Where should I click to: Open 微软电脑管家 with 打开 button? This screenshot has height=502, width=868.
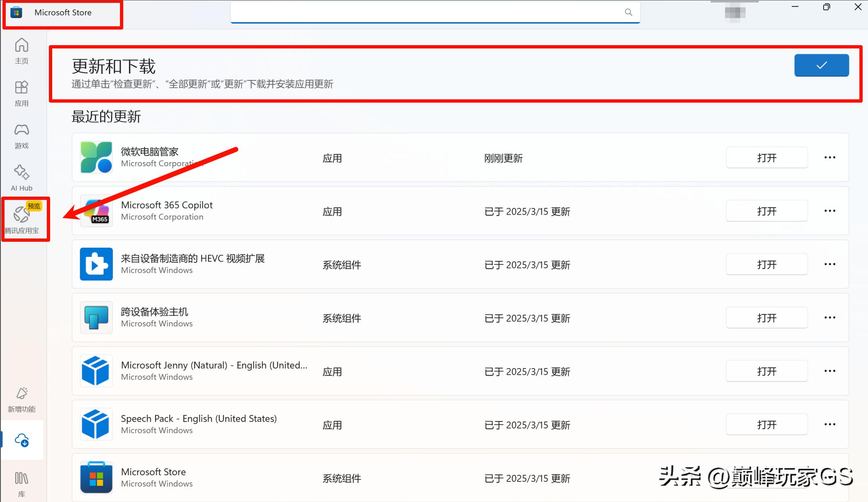coord(767,158)
